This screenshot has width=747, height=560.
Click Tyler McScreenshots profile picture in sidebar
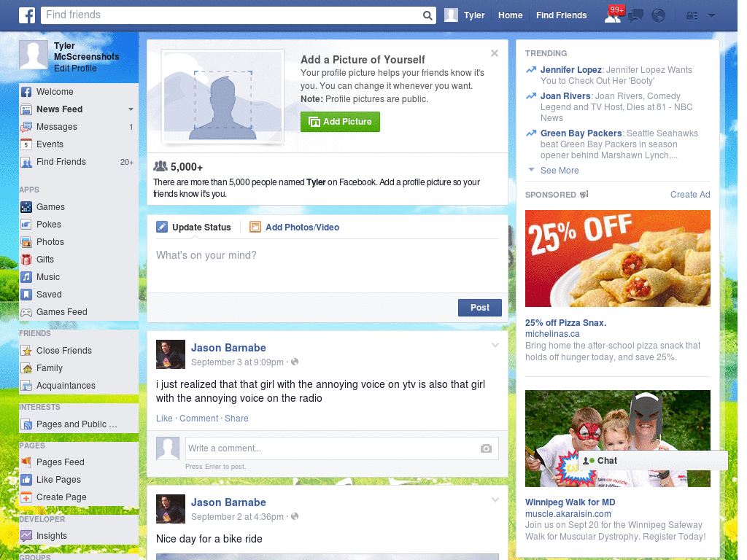click(34, 55)
